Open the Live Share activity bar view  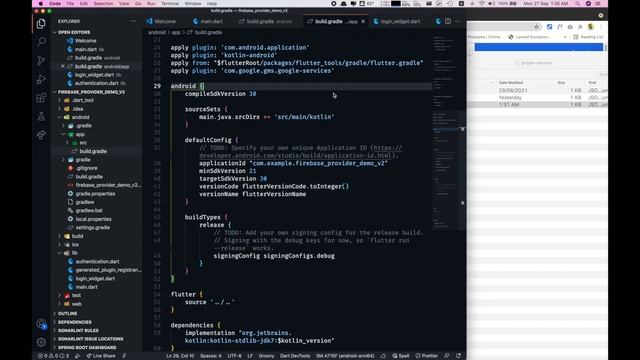coord(41,135)
